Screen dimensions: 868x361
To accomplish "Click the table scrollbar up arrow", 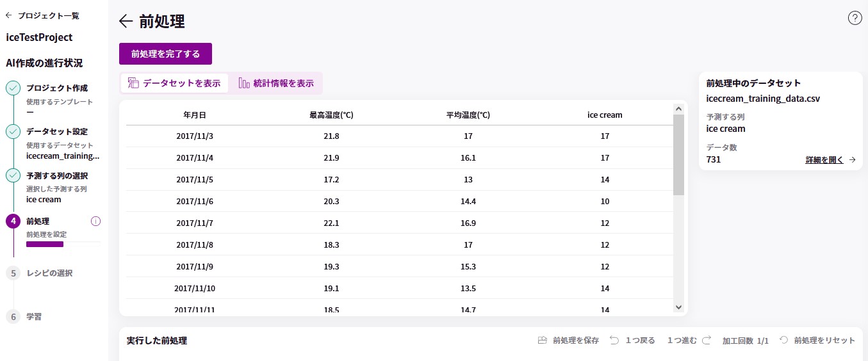I will (x=679, y=109).
